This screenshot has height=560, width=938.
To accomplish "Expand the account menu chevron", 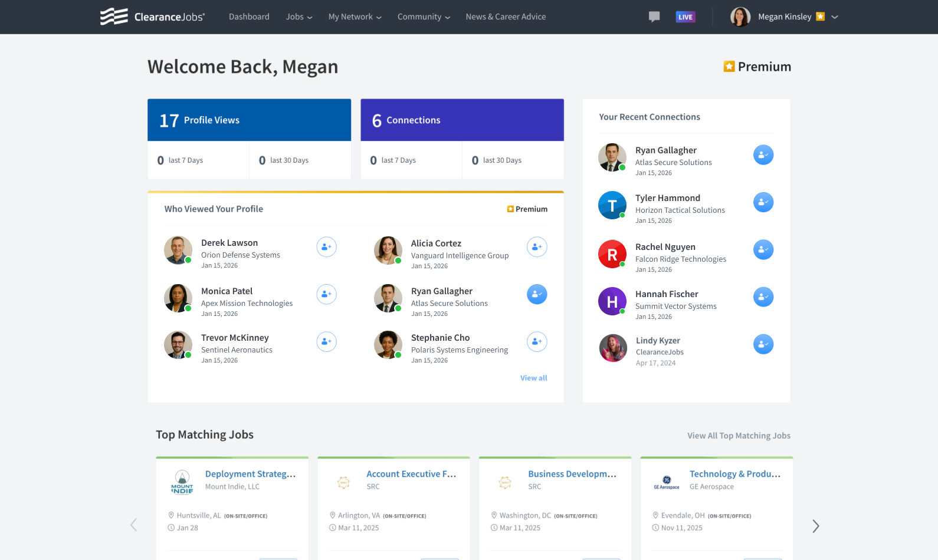I will (835, 17).
